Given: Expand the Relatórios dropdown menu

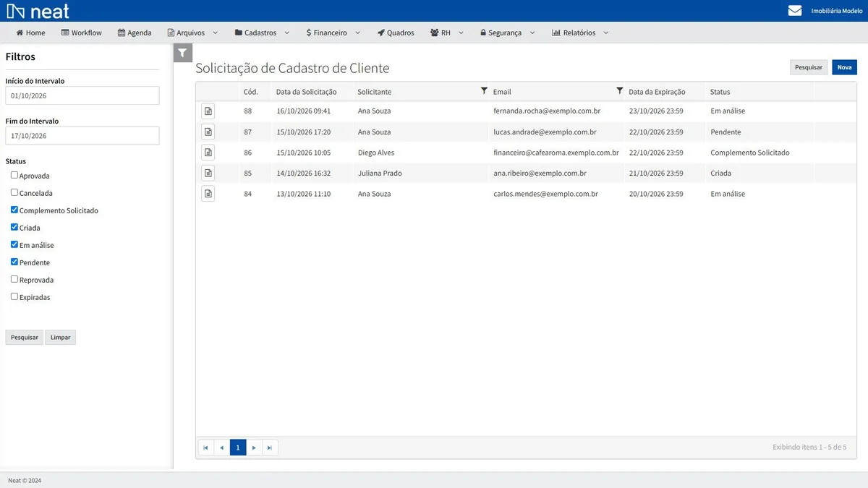Looking at the screenshot, I should tap(580, 33).
